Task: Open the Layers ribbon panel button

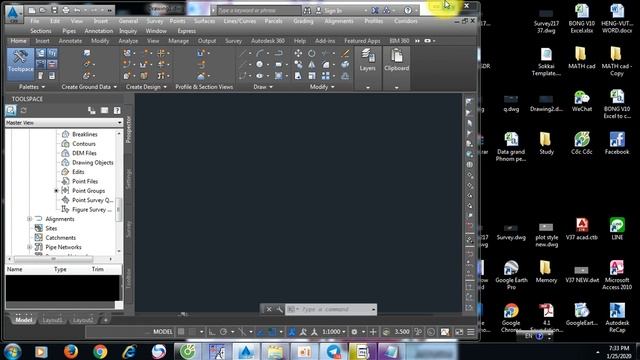Action: pos(367,60)
